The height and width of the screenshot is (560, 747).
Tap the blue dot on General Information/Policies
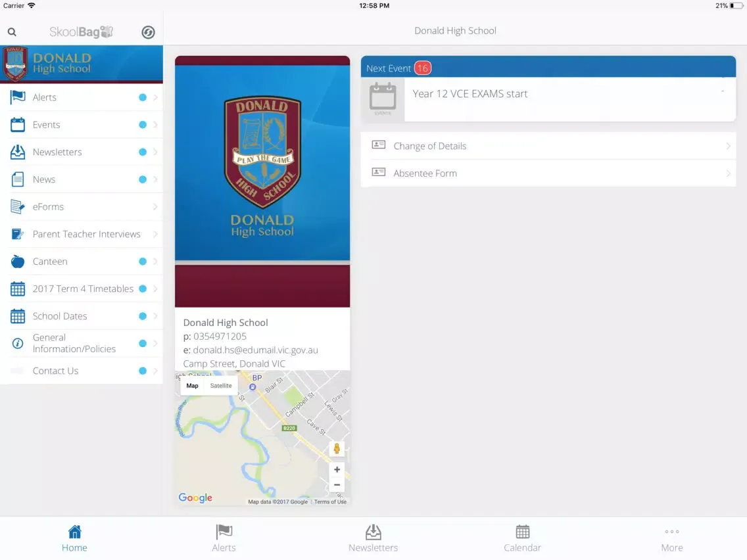tap(143, 343)
